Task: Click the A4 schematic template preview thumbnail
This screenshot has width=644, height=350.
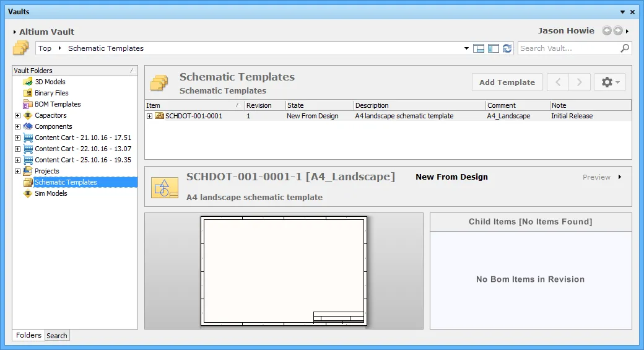Action: (284, 271)
